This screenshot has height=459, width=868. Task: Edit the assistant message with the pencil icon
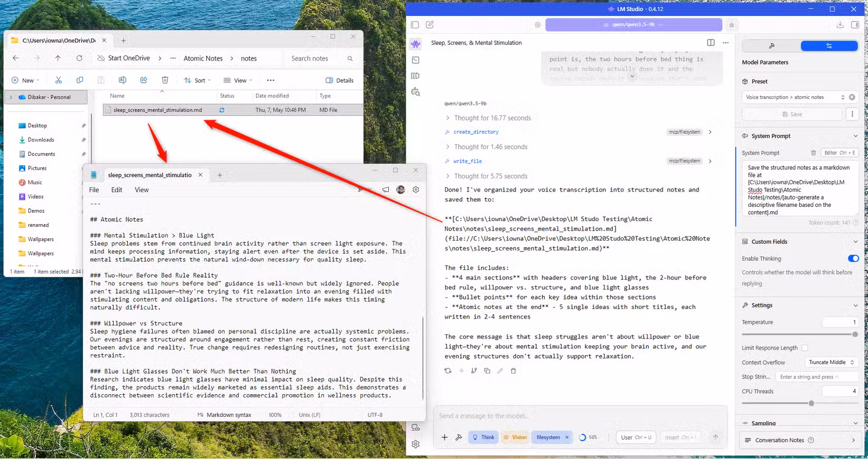coord(500,371)
